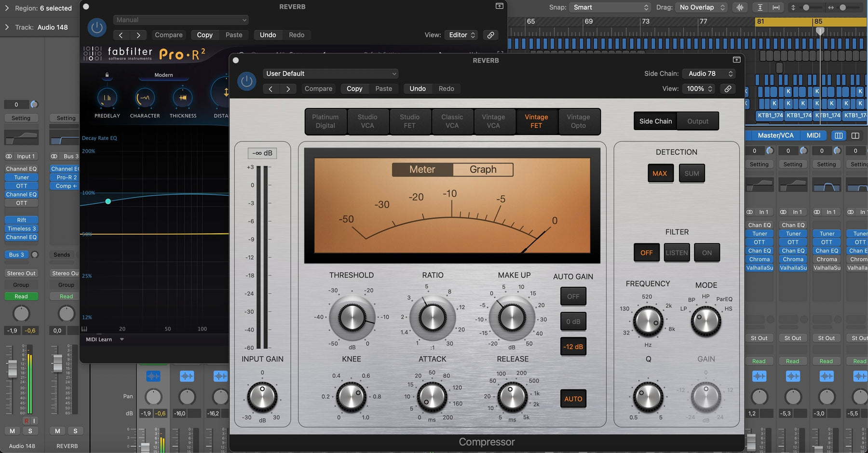Select the 0 dB auto gain option
The image size is (868, 453).
573,321
